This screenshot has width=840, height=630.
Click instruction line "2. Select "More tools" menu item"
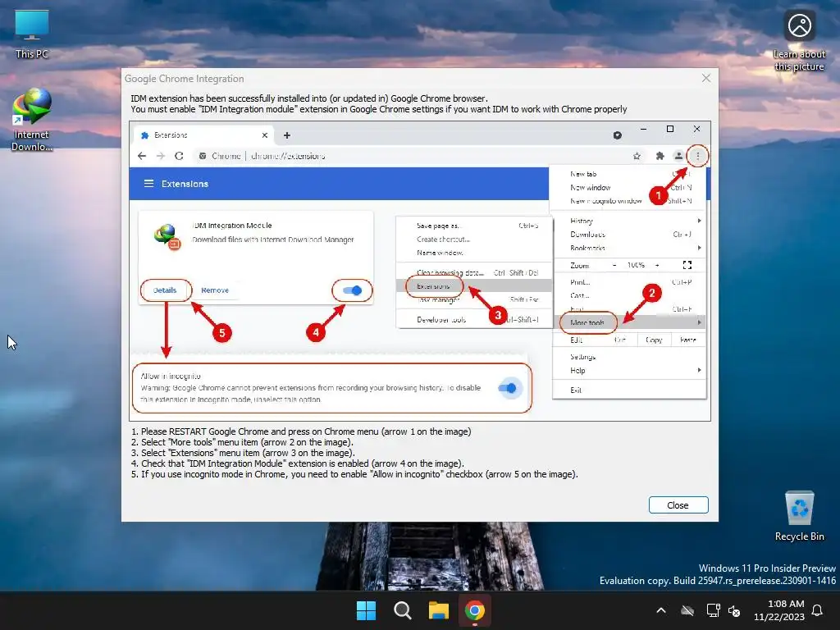242,442
